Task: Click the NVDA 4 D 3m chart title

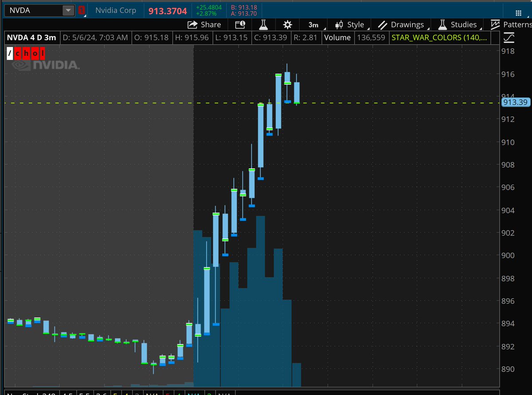Action: 31,38
